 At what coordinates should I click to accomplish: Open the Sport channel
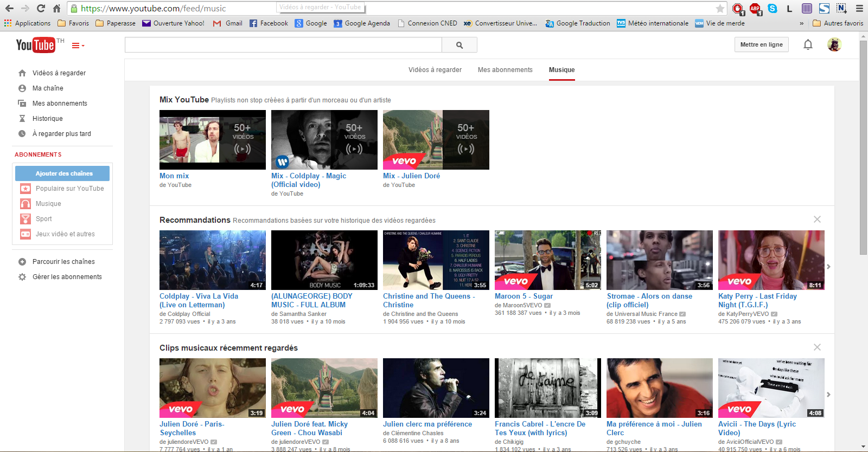(44, 219)
